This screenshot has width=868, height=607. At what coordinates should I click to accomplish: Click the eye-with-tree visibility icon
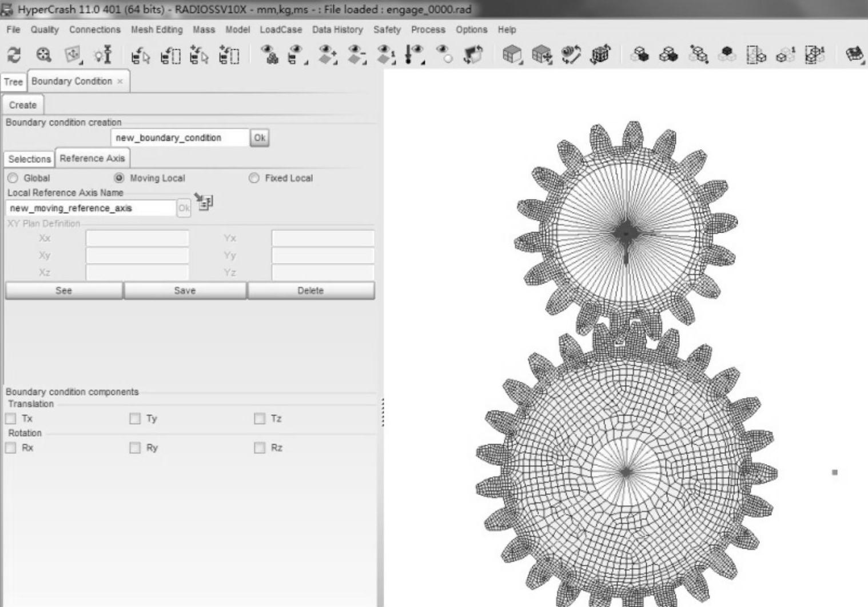pyautogui.click(x=297, y=55)
